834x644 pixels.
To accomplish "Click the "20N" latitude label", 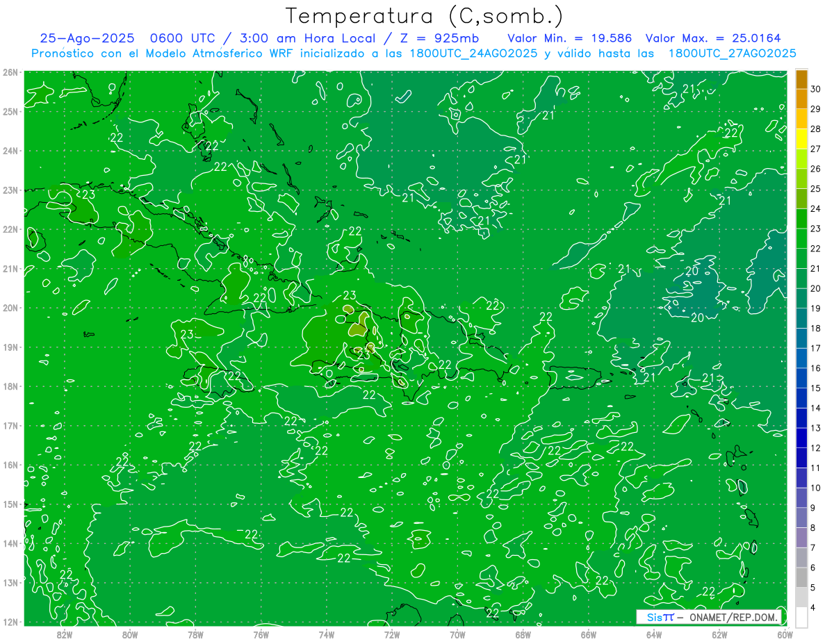I will (10, 308).
